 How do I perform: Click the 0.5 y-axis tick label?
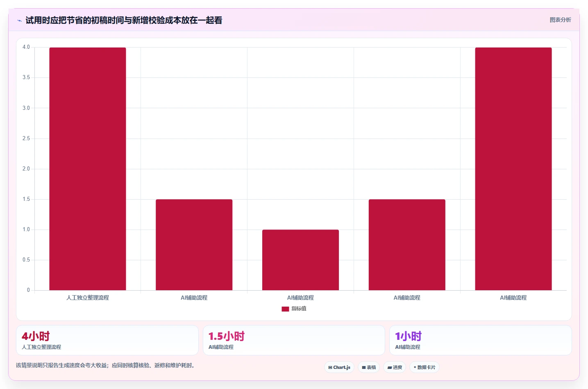[x=26, y=260]
